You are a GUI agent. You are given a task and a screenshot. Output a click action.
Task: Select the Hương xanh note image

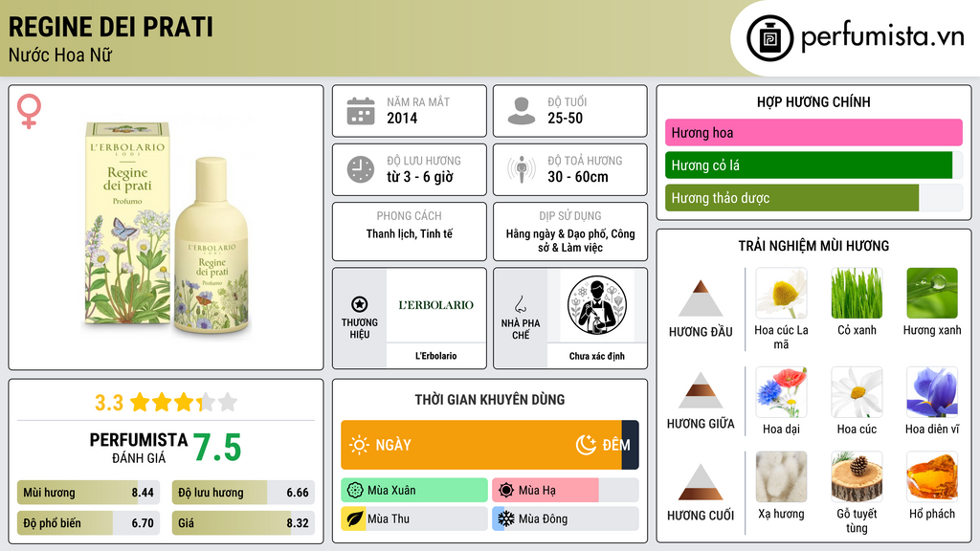(932, 294)
